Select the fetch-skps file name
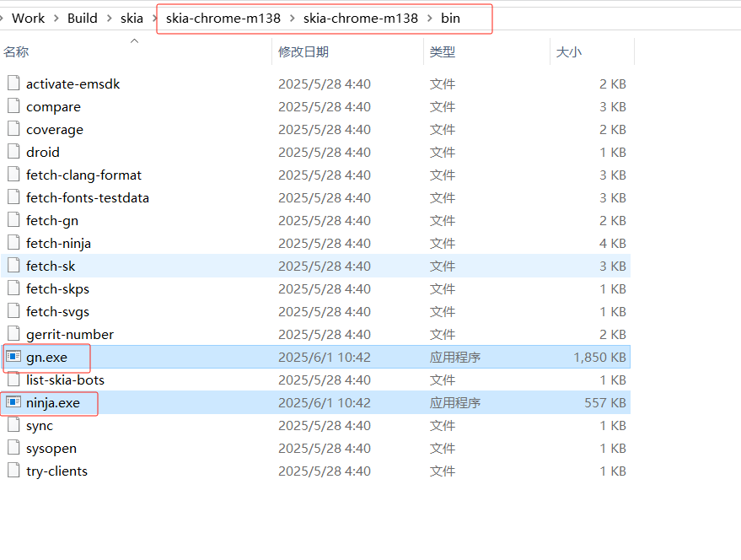The height and width of the screenshot is (560, 741). click(x=57, y=289)
